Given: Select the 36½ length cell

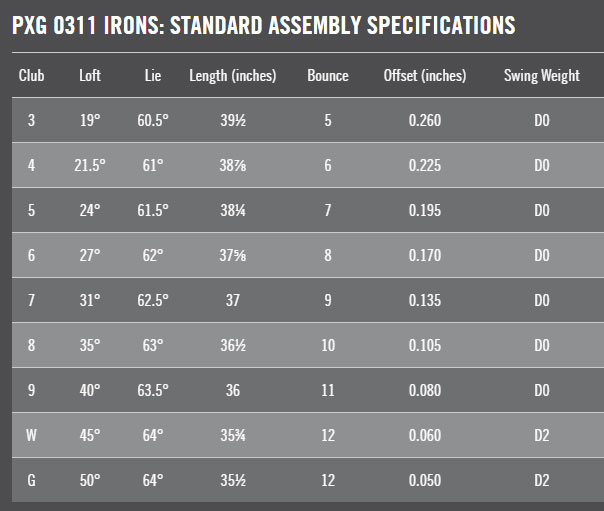Looking at the screenshot, I should [233, 346].
